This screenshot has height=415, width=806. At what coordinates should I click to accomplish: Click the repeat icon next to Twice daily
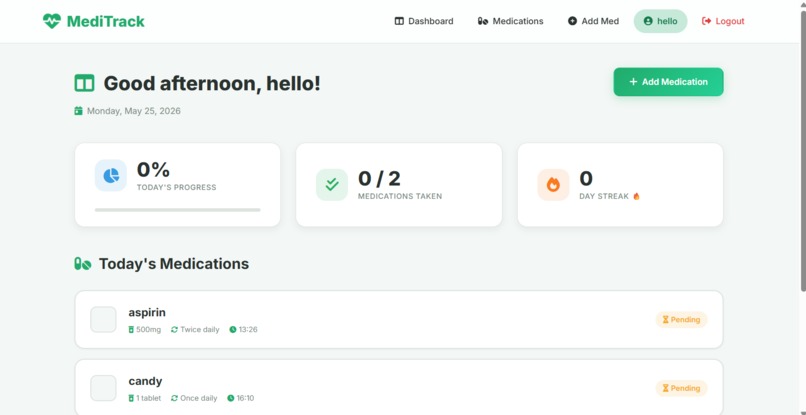point(174,330)
